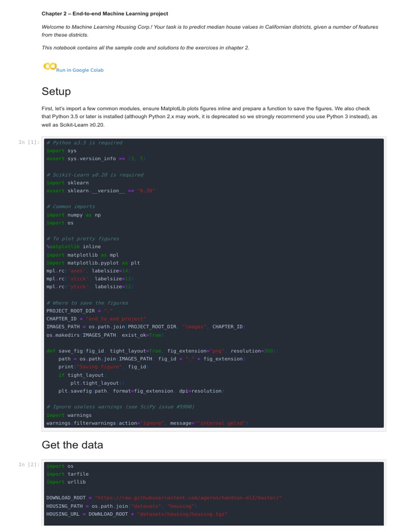Click the Google Colab logo icon

click(49, 66)
